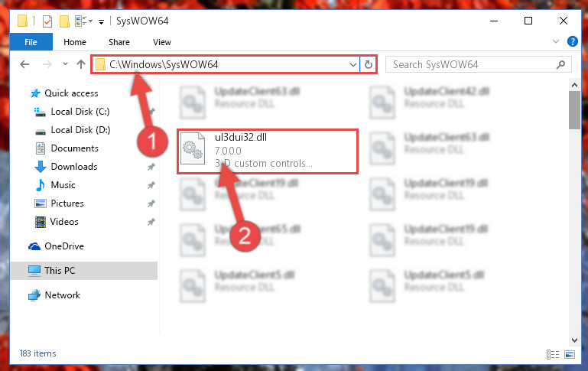Click the Up one level arrow
This screenshot has width=588, height=371.
click(x=80, y=64)
